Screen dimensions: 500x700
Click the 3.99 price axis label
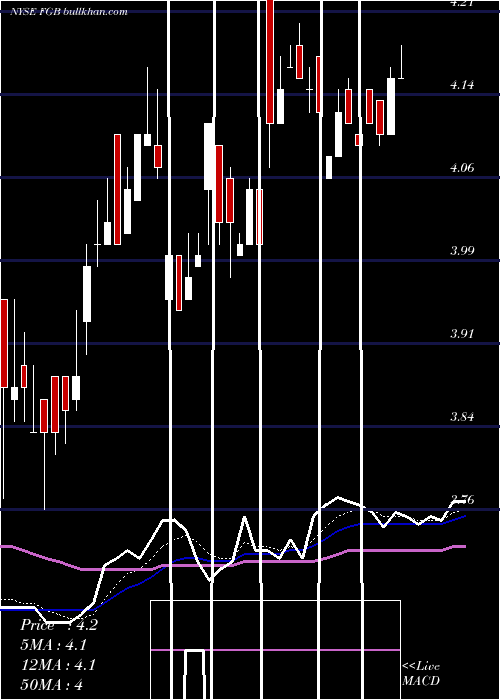(462, 250)
